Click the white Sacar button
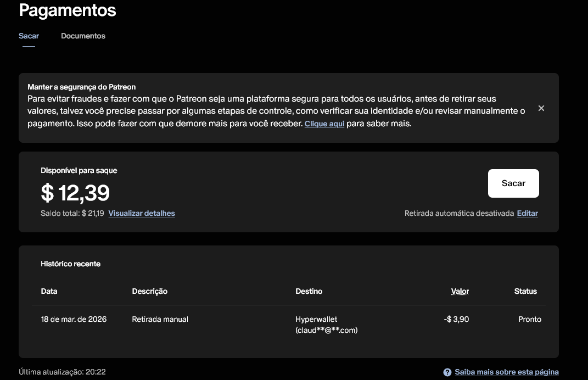This screenshot has width=588, height=380. [x=513, y=183]
